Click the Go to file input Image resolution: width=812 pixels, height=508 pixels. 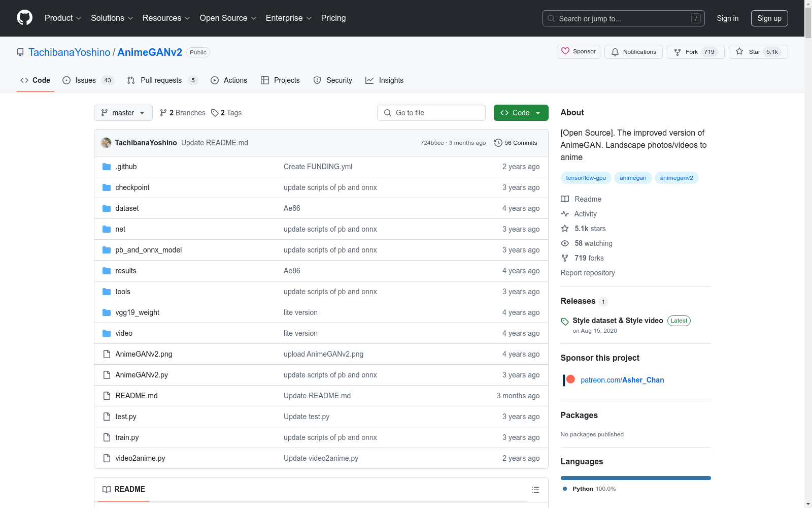click(431, 113)
